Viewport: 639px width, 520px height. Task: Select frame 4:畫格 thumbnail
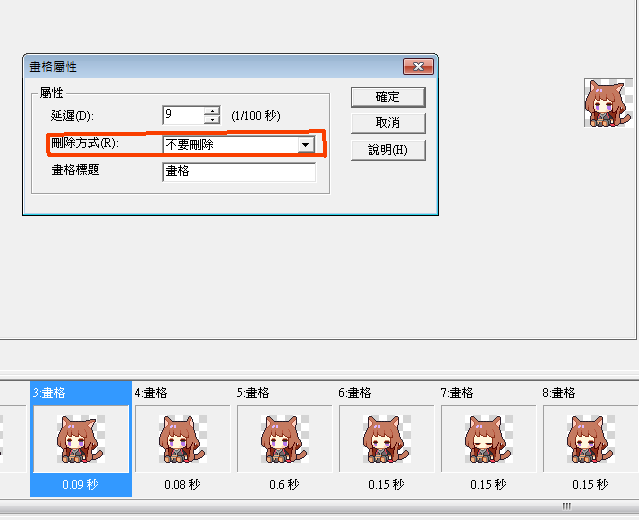pyautogui.click(x=183, y=439)
